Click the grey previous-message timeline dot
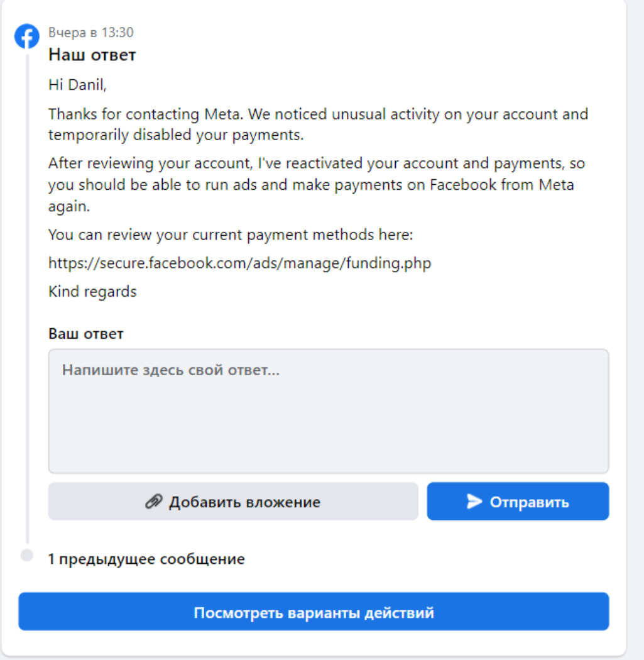 [27, 556]
